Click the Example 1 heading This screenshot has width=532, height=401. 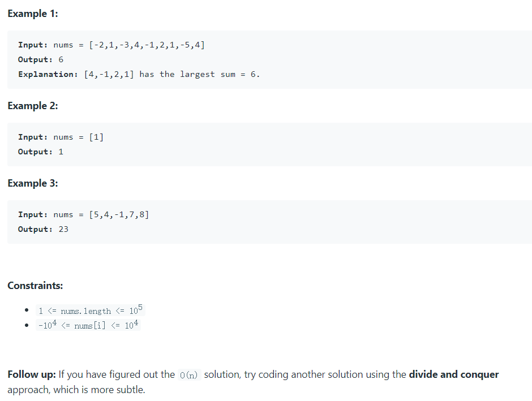(x=33, y=14)
